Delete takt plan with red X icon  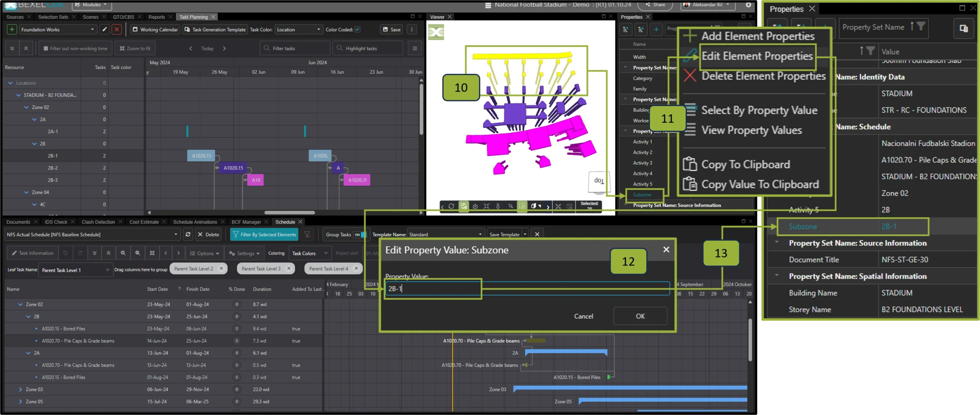pyautogui.click(x=117, y=29)
